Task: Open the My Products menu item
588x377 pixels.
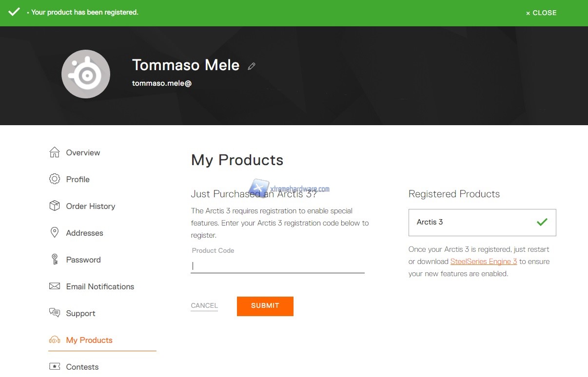Action: pos(89,340)
